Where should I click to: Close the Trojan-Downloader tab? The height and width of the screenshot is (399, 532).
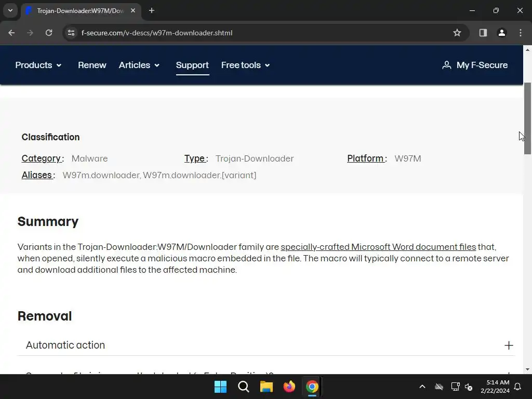(x=133, y=10)
